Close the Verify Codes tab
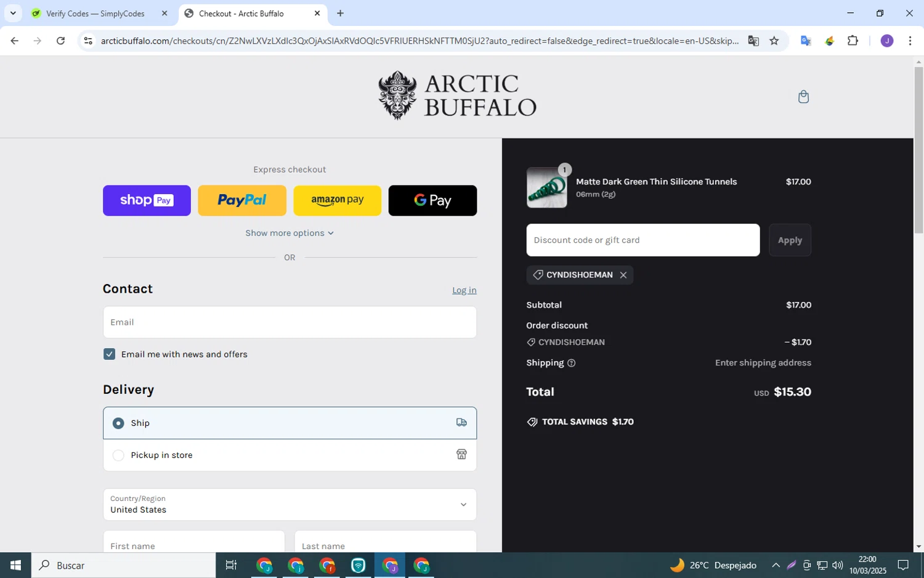This screenshot has width=924, height=578. (x=164, y=14)
